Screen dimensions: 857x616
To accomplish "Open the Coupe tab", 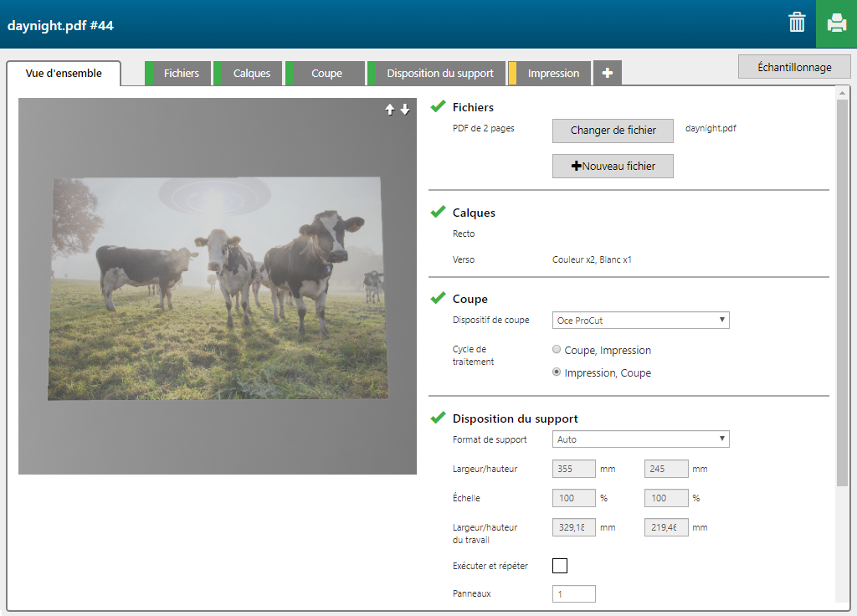I will click(x=326, y=74).
